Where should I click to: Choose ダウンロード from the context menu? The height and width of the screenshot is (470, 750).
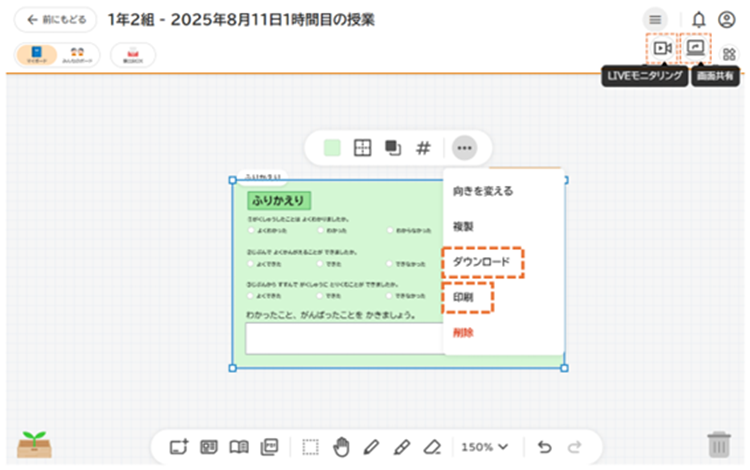pyautogui.click(x=482, y=262)
